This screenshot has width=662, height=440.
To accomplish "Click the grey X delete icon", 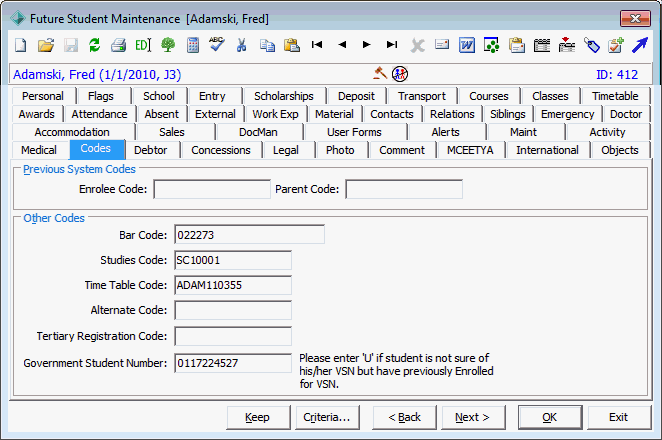I will click(x=418, y=45).
